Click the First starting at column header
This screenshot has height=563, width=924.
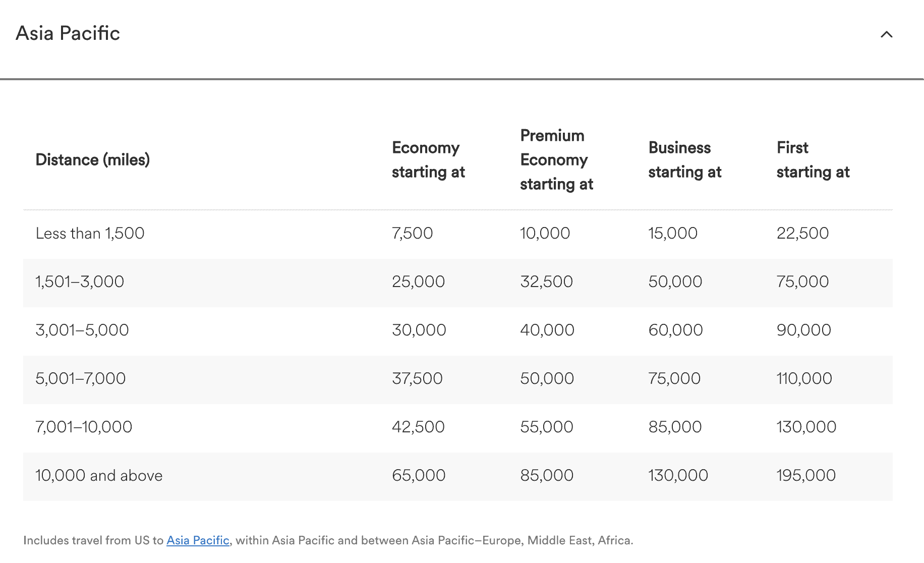[813, 160]
